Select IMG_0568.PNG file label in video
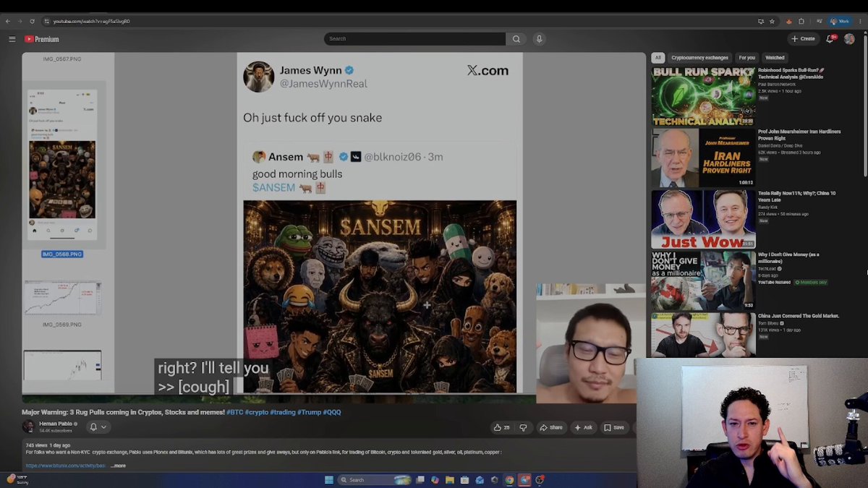The height and width of the screenshot is (488, 868). click(62, 254)
